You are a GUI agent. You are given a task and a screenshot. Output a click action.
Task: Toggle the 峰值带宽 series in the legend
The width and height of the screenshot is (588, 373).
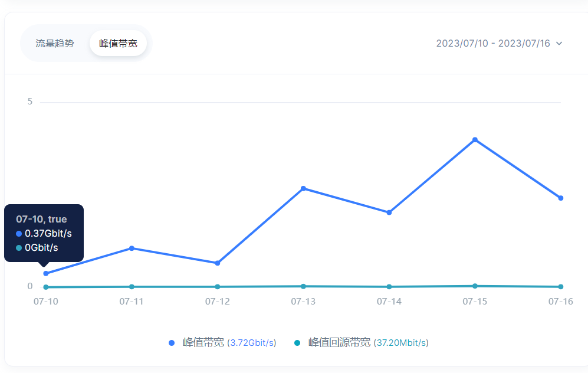pos(203,342)
